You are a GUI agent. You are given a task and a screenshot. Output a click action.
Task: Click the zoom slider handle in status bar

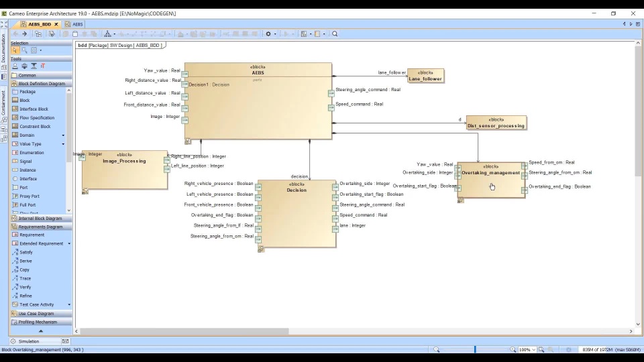475,350
